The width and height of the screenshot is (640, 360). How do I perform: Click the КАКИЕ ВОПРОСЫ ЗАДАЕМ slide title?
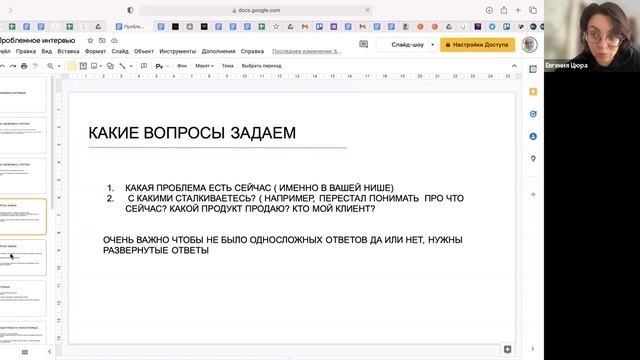192,133
